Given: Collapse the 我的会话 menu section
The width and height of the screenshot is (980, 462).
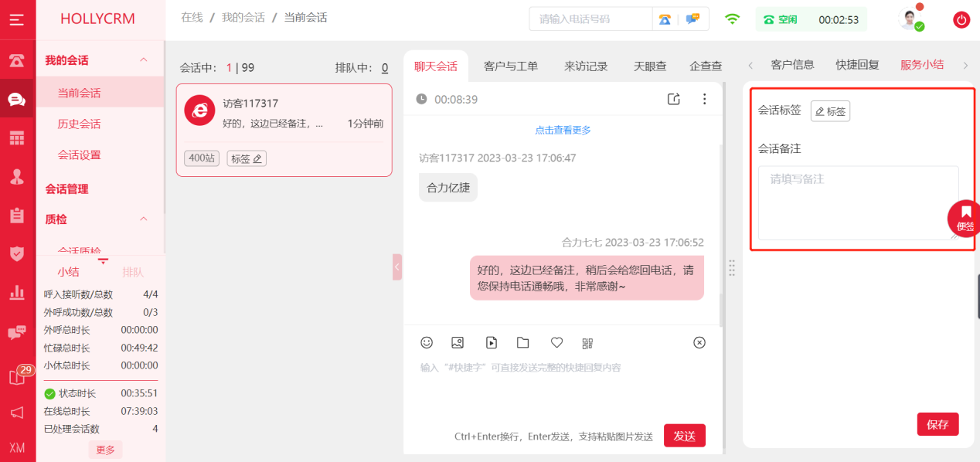Looking at the screenshot, I should tap(143, 60).
